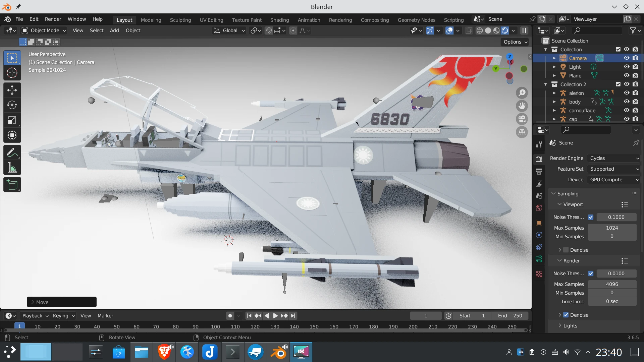
Task: Switch to the Shading workspace tab
Action: pyautogui.click(x=279, y=20)
